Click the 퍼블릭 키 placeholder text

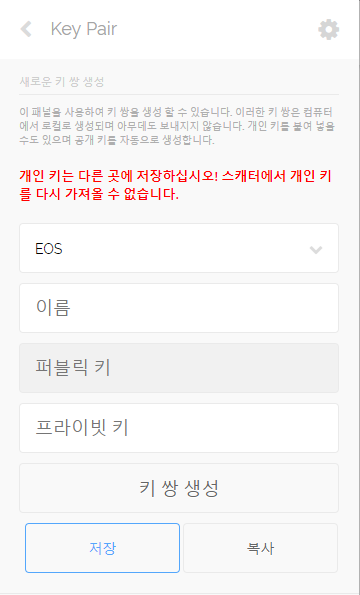click(x=73, y=367)
